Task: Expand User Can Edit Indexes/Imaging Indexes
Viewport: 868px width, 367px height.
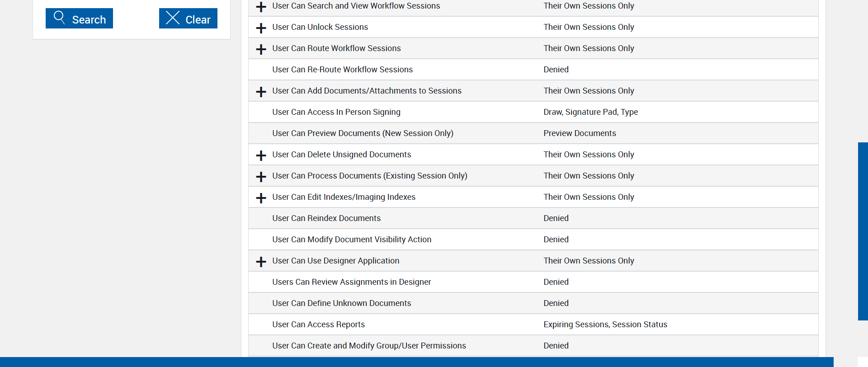Action: pos(261,198)
